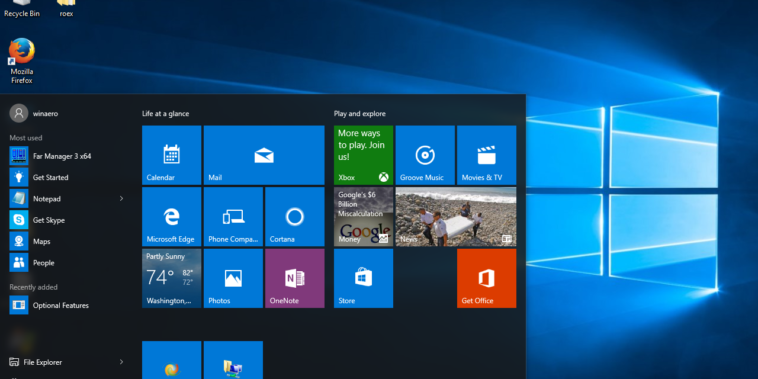Open the Movies & TV tile
Viewport: 758px width, 379px height.
pos(487,155)
